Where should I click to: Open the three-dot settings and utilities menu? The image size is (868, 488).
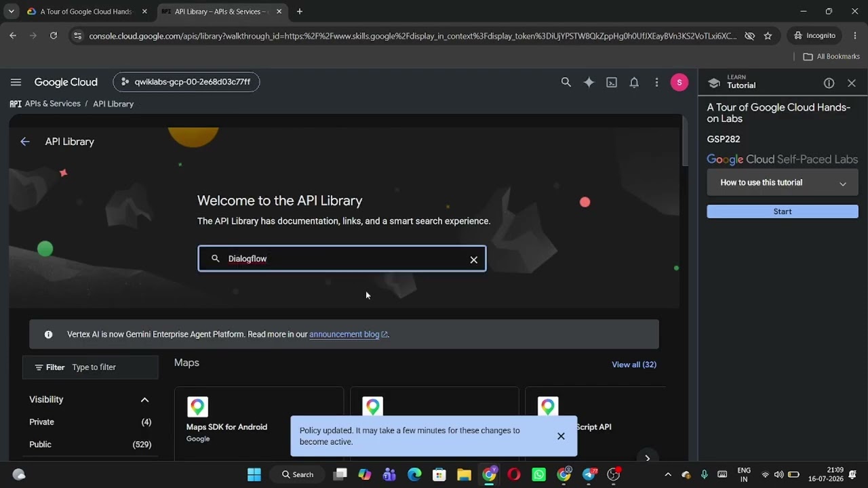pyautogui.click(x=656, y=82)
